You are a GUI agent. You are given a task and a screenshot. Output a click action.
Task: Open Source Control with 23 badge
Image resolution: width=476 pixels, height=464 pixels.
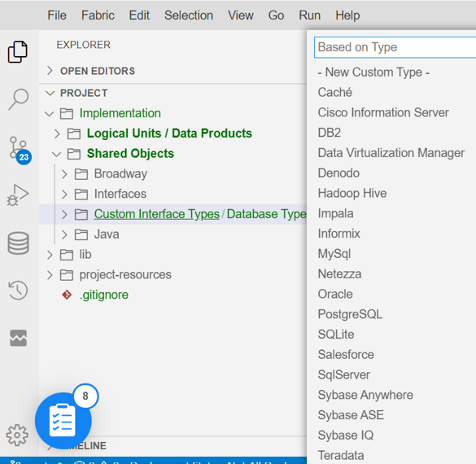coord(20,151)
